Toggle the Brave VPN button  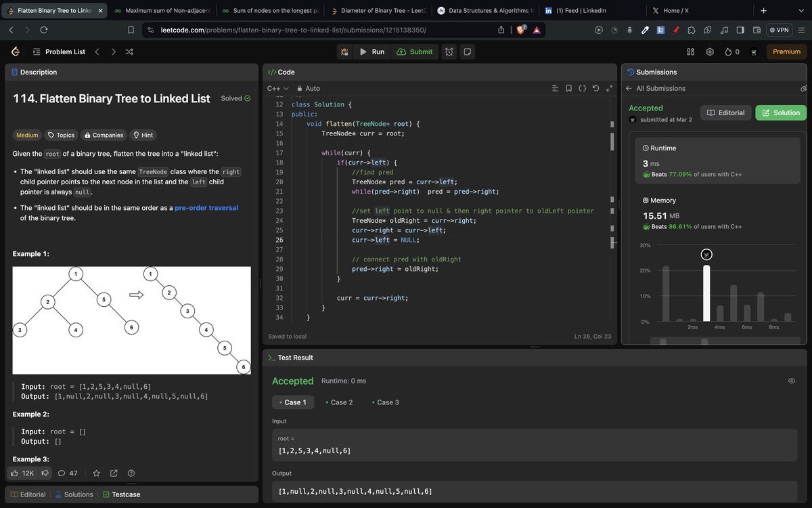coord(778,30)
